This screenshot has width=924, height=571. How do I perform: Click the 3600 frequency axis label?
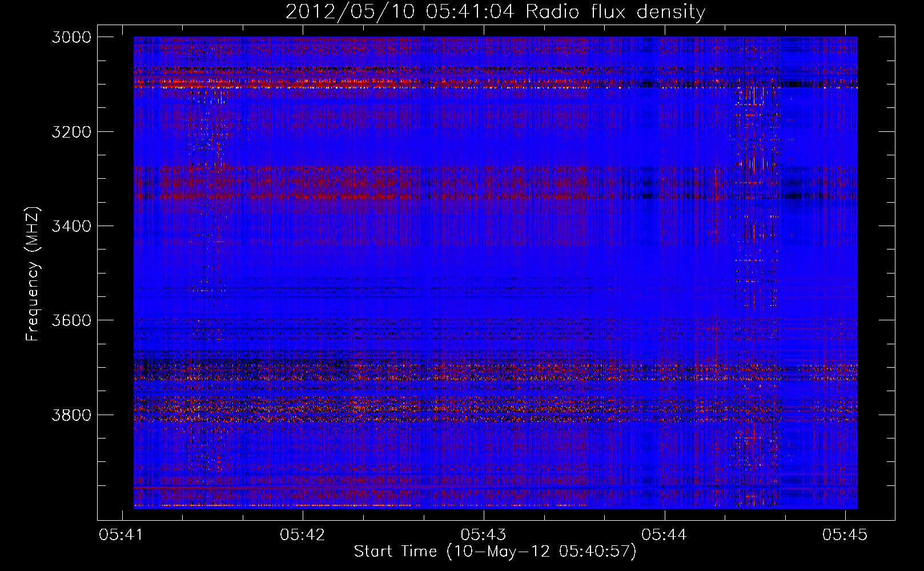coord(71,320)
